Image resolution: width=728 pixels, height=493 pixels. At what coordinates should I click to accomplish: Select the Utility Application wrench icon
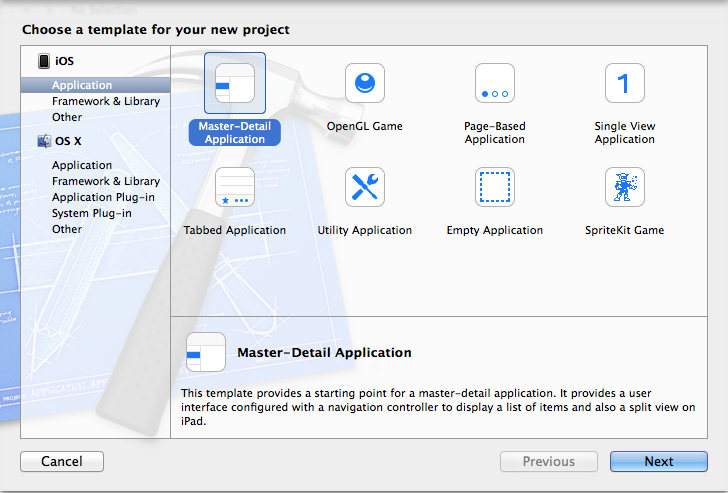[365, 187]
